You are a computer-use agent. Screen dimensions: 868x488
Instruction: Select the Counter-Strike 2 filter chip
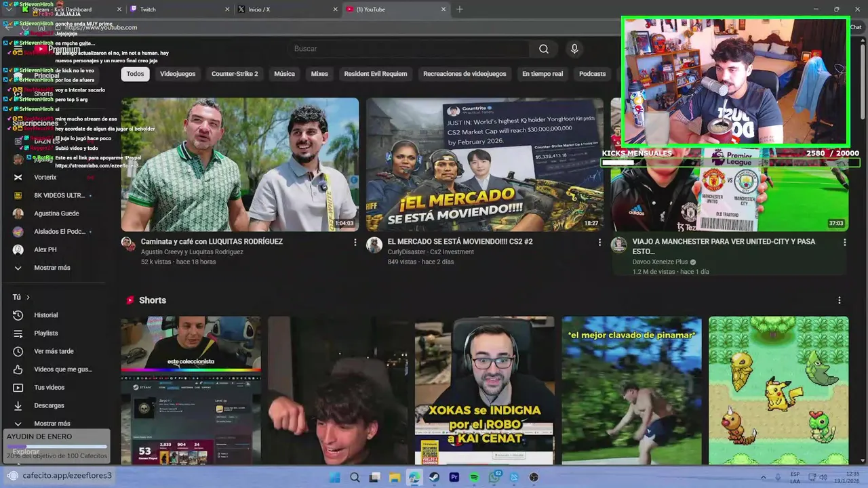(x=235, y=74)
